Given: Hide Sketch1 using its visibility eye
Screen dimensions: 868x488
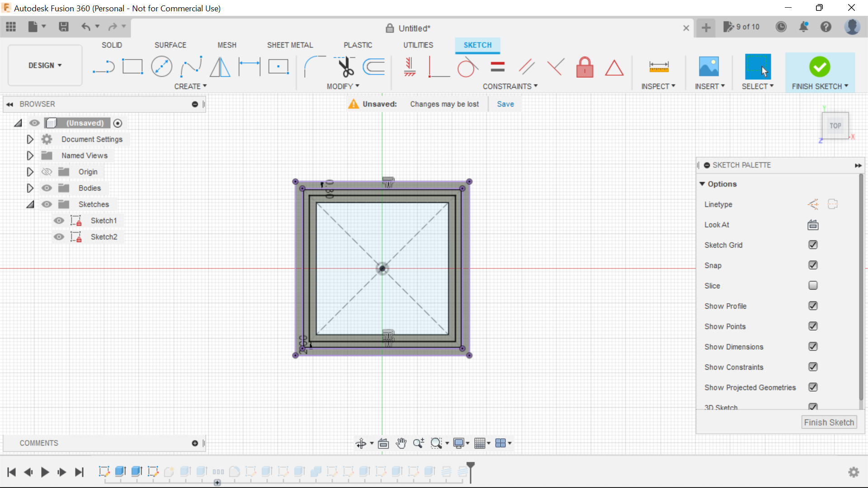Looking at the screenshot, I should pos(59,221).
